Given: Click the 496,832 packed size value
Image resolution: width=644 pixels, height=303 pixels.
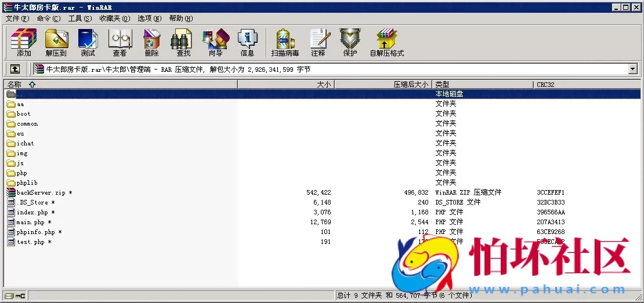Looking at the screenshot, I should click(417, 193).
